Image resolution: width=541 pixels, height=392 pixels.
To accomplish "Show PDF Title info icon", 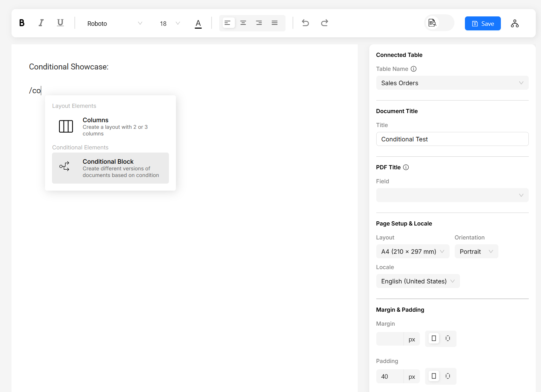I will point(406,167).
